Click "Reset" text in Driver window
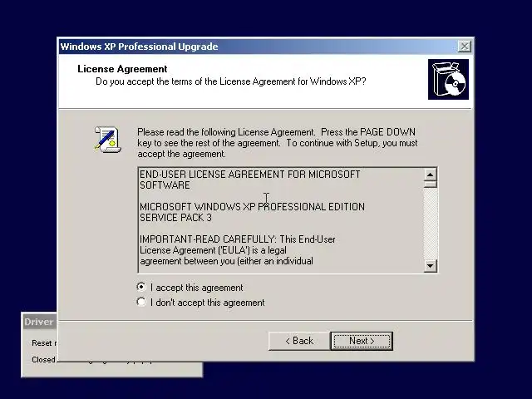Viewport: 532px width, 399px height. coord(42,343)
